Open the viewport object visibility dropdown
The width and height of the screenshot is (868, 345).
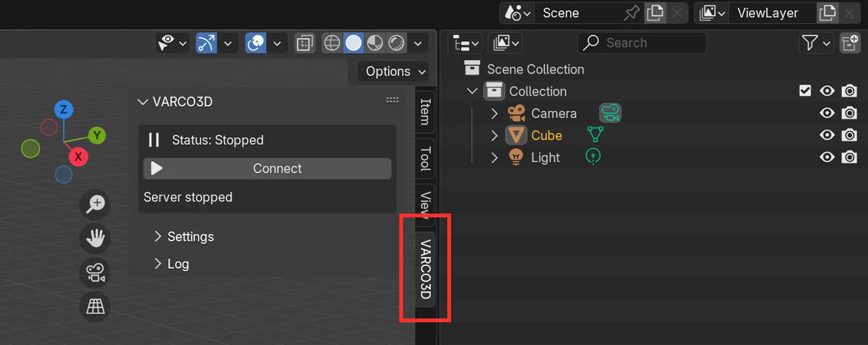[x=172, y=43]
